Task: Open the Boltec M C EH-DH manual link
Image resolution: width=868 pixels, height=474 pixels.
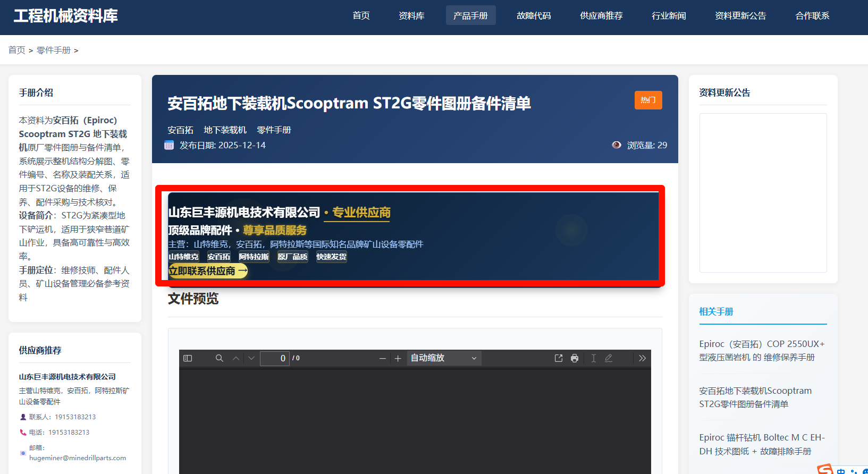Action: 762,444
